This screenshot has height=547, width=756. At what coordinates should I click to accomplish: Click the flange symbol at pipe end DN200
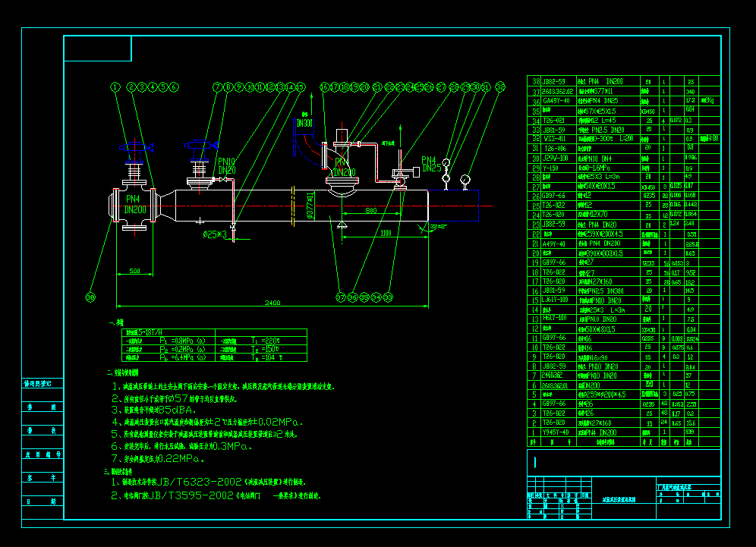pyautogui.click(x=115, y=206)
